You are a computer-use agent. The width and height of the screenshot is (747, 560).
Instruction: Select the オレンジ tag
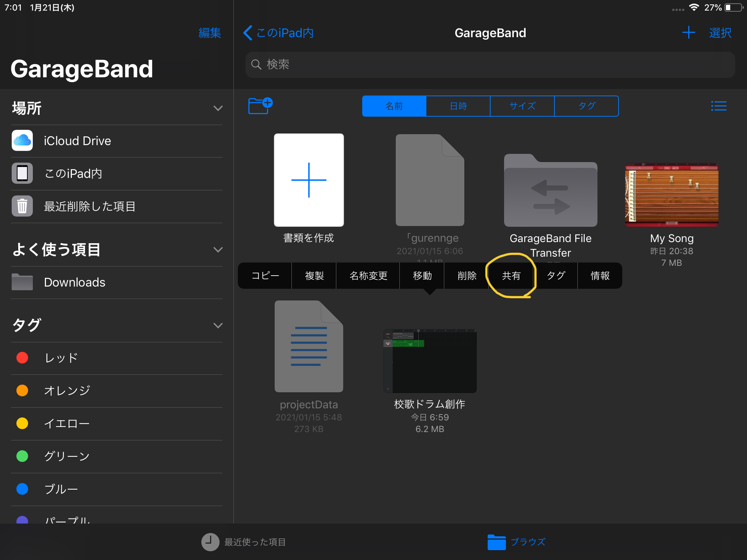click(x=117, y=391)
